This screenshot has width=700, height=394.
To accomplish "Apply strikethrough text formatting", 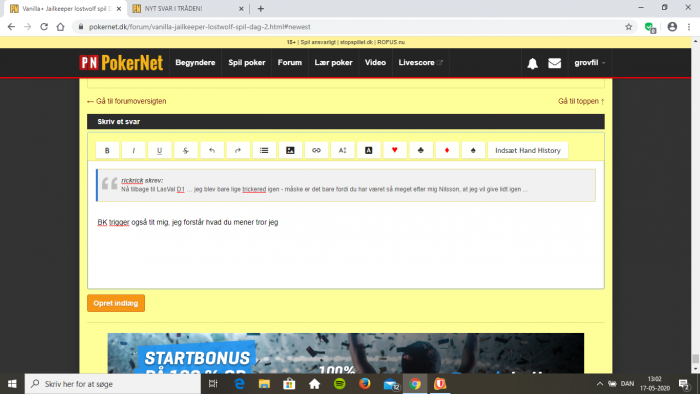I will point(186,150).
